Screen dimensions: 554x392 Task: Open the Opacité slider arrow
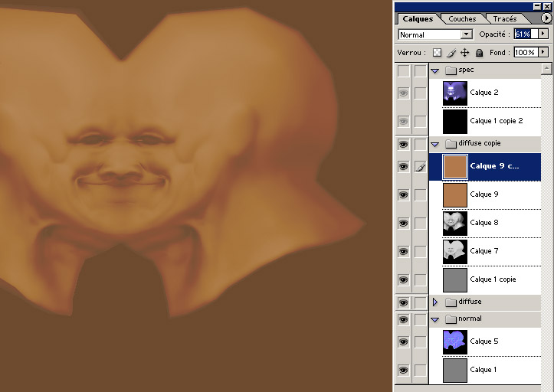click(543, 34)
